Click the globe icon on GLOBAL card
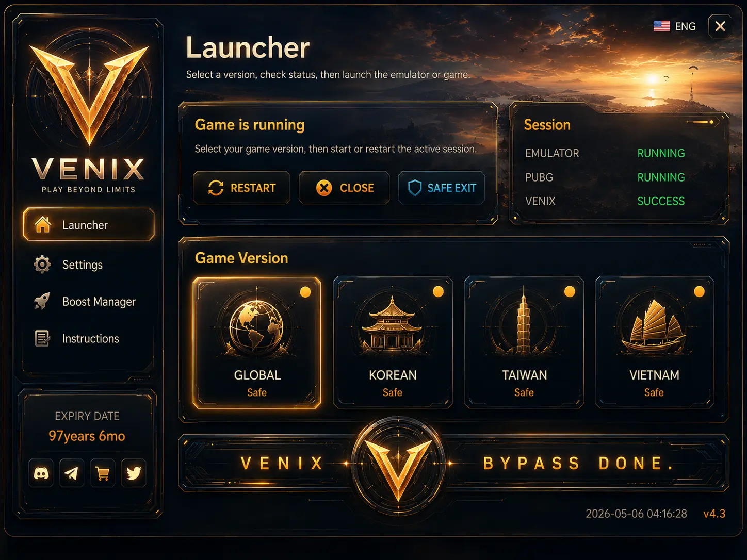The image size is (747, 560). tap(256, 328)
